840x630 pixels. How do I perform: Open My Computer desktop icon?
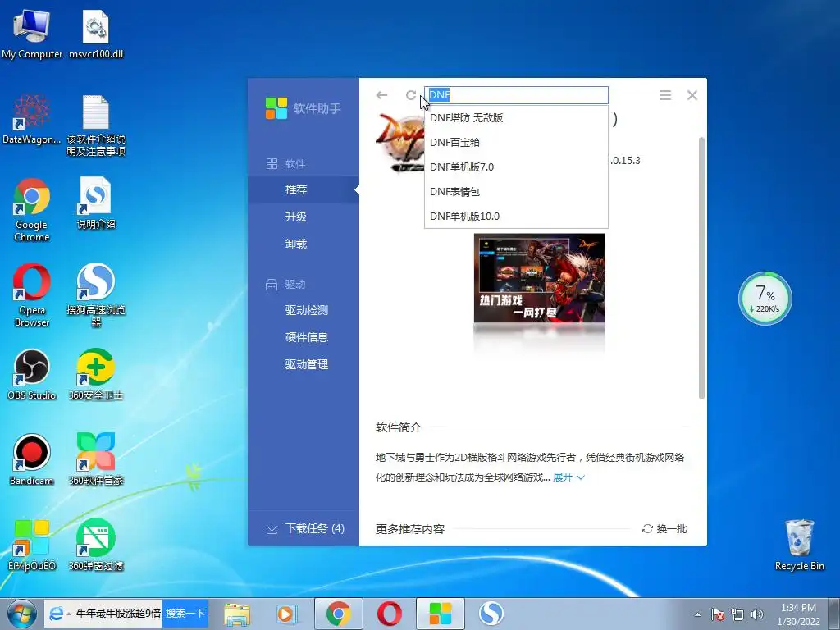pos(32,34)
